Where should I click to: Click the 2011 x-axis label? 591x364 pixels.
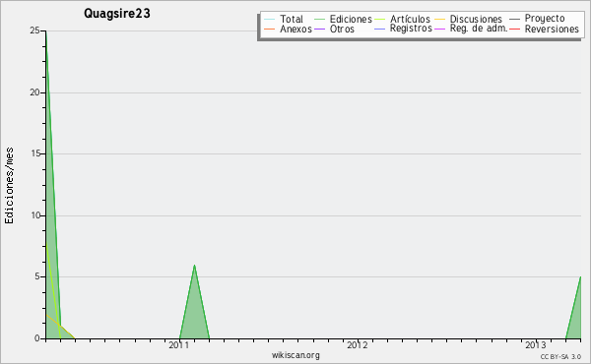[x=178, y=344]
